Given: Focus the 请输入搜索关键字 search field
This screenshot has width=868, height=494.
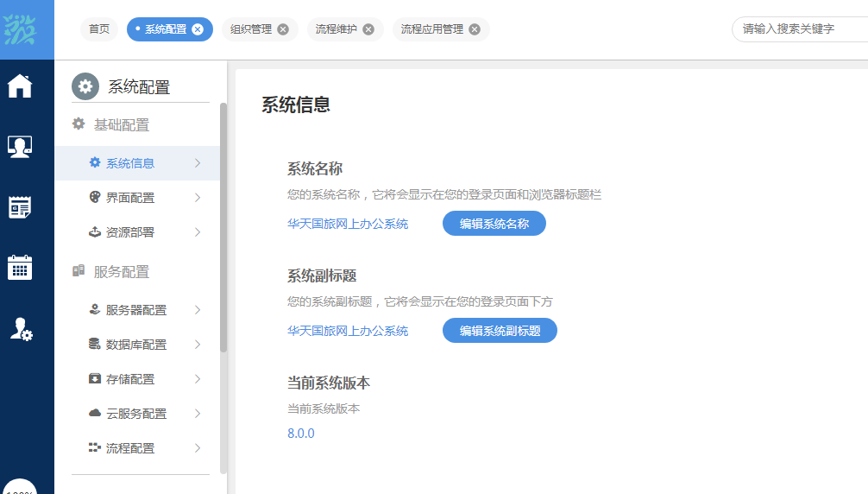Looking at the screenshot, I should coord(800,29).
